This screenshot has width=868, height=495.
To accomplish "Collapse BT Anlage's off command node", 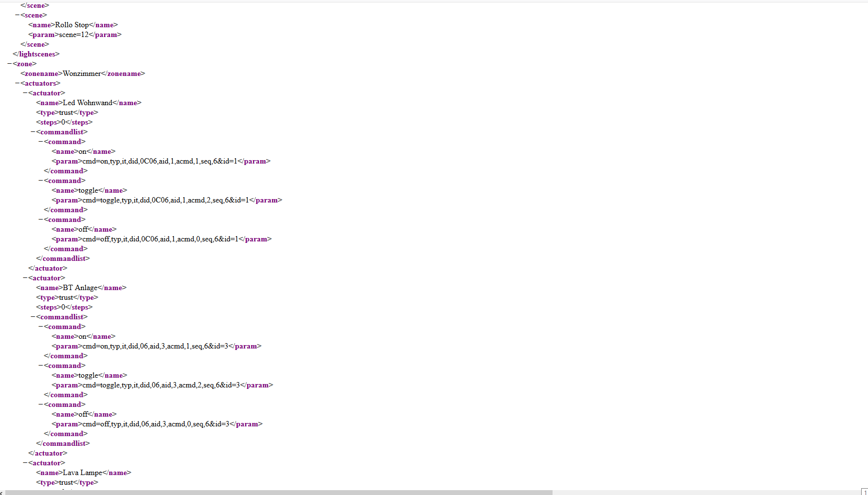I will pyautogui.click(x=41, y=404).
